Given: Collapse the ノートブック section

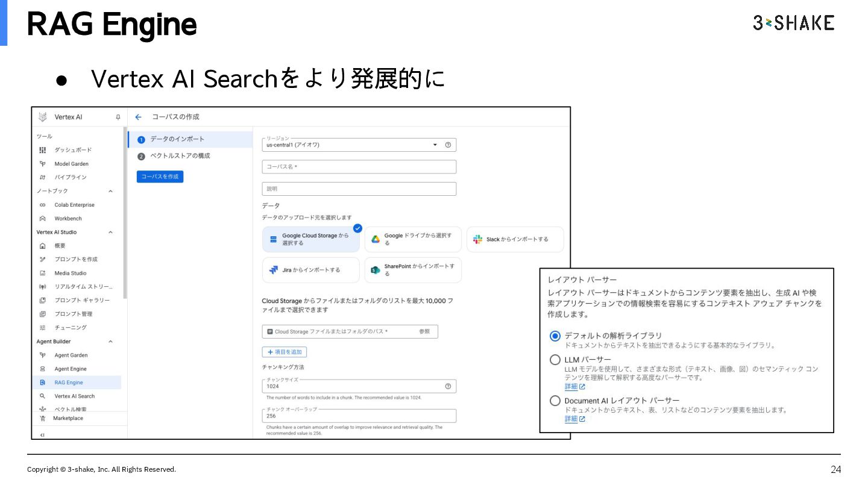Looking at the screenshot, I should click(110, 191).
